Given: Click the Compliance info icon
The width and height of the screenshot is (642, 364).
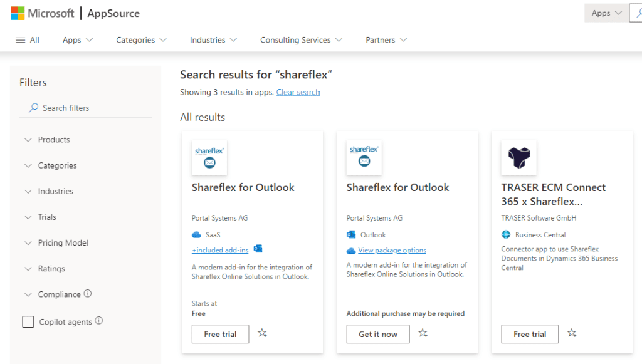Looking at the screenshot, I should click(x=88, y=294).
